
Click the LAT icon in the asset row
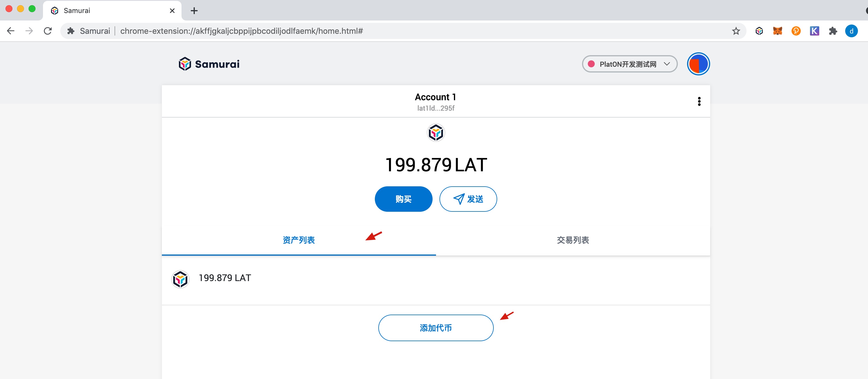pos(180,279)
